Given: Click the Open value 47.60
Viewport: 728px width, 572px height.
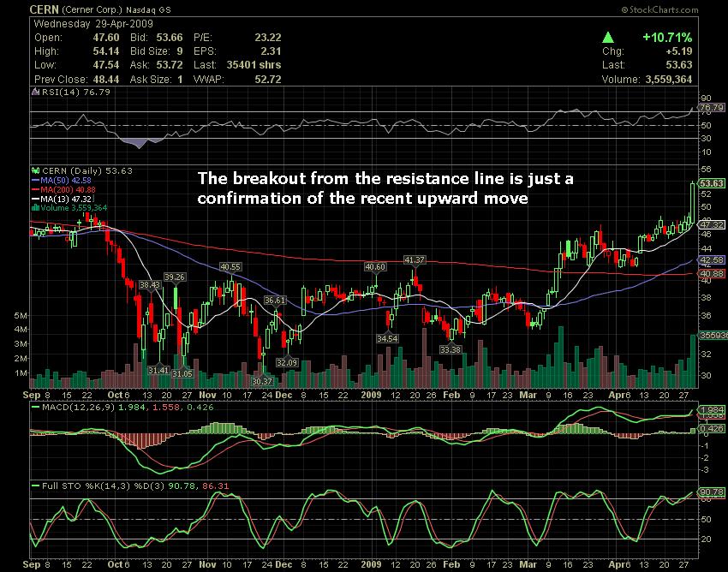Looking at the screenshot, I should tap(106, 38).
